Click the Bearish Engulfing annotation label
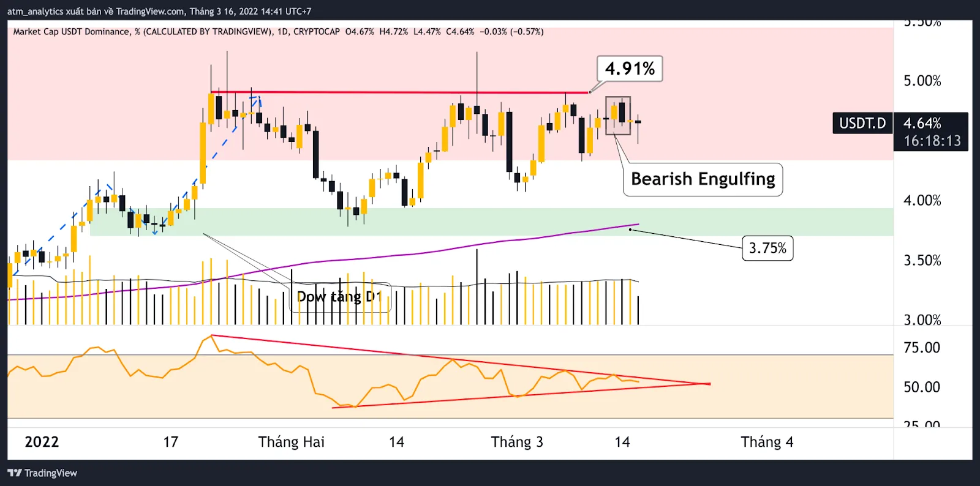The image size is (980, 486). (703, 179)
